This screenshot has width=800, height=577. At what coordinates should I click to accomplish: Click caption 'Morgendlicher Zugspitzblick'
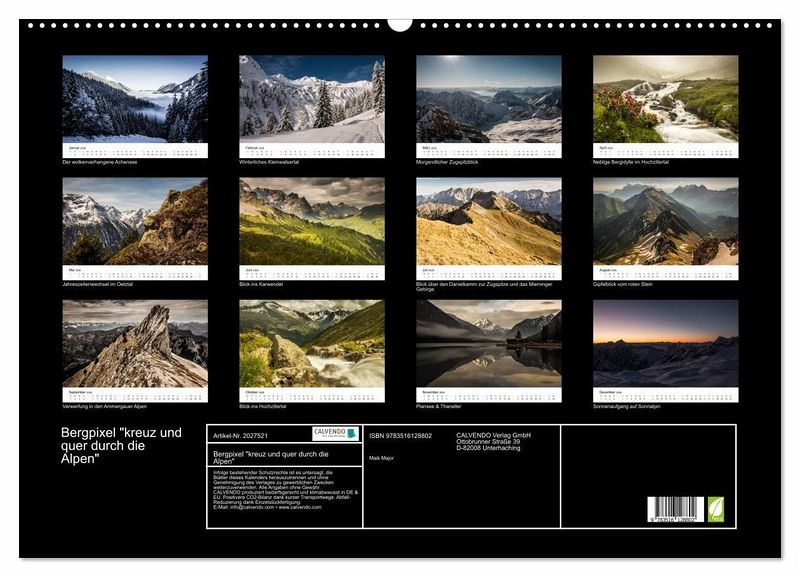pyautogui.click(x=447, y=162)
